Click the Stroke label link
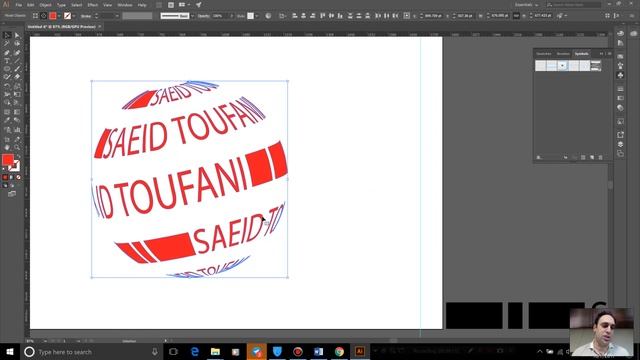 86,16
